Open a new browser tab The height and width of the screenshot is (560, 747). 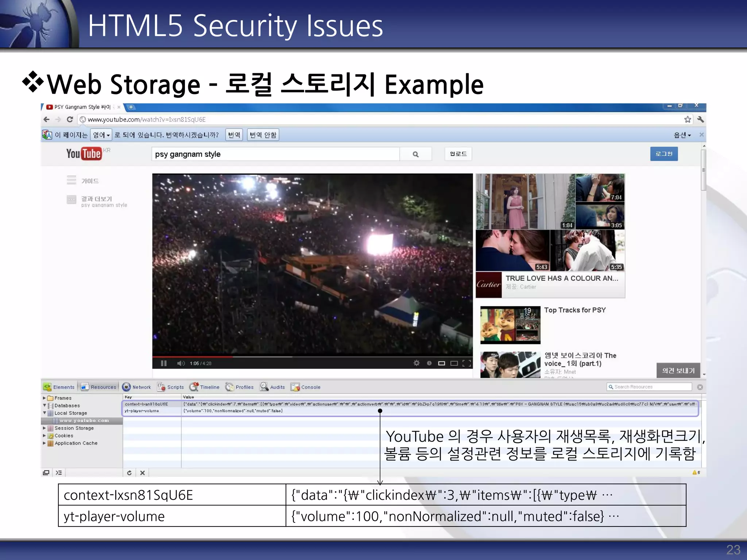(131, 107)
